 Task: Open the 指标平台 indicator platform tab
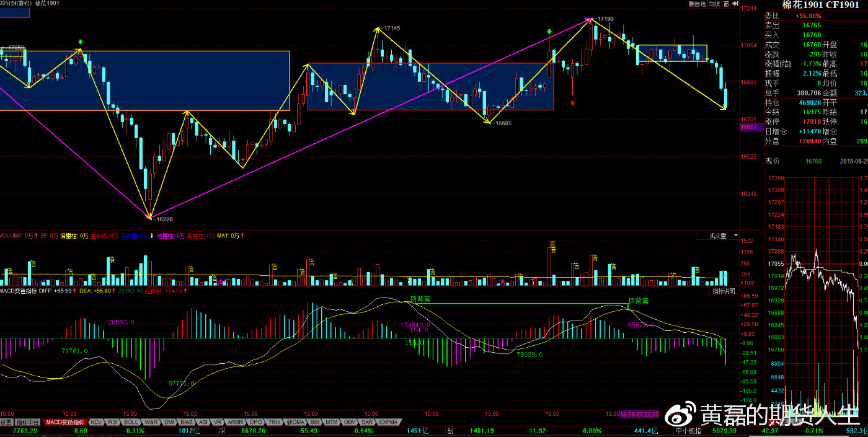pyautogui.click(x=28, y=422)
